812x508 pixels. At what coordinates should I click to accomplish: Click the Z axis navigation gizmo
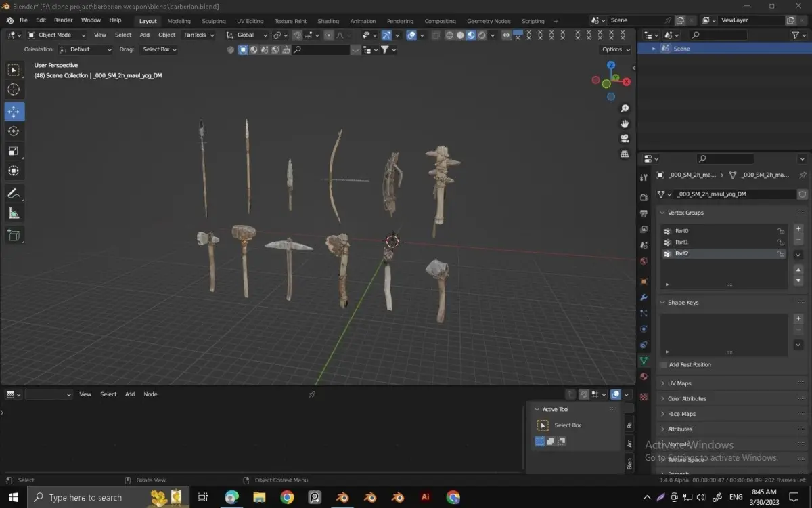tap(611, 66)
